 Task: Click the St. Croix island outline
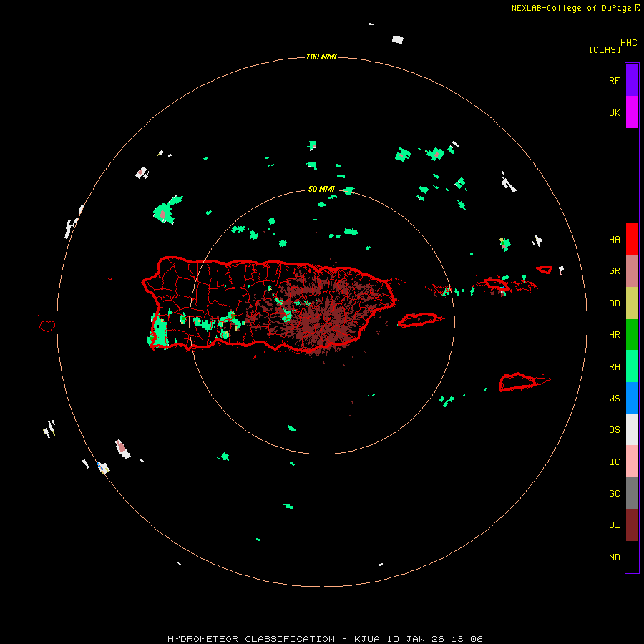pyautogui.click(x=518, y=381)
